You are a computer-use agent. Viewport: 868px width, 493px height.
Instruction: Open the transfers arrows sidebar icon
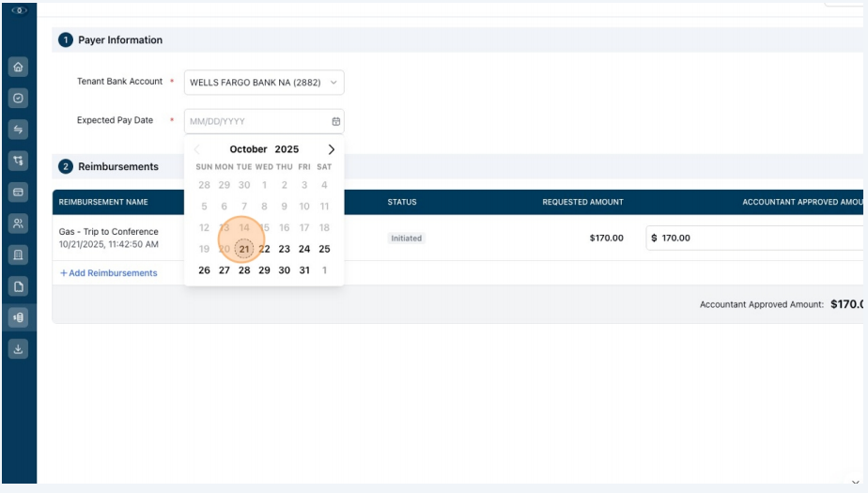(18, 130)
